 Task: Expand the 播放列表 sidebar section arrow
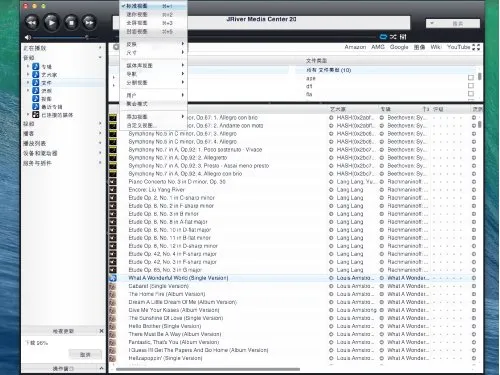(x=100, y=143)
